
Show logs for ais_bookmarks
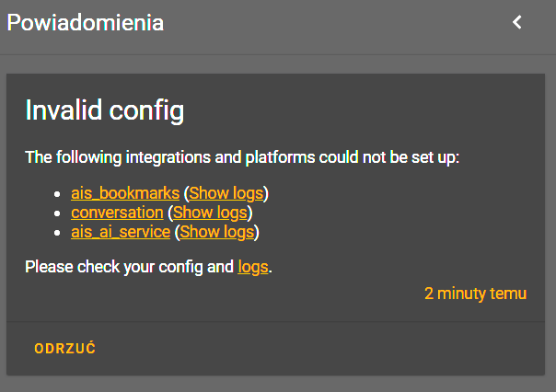(226, 193)
